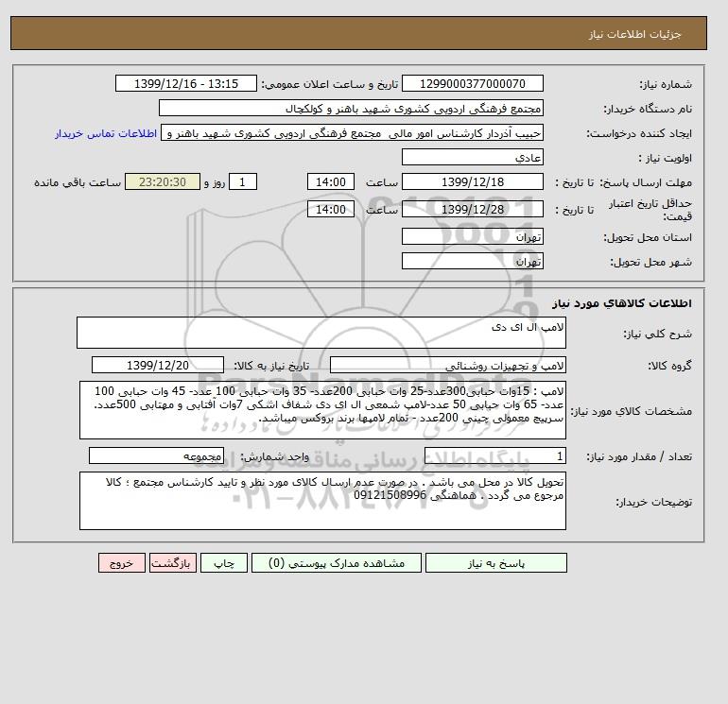The width and height of the screenshot is (728, 704).
Task: Click the label شهر محل تحویل
Action: [650, 262]
